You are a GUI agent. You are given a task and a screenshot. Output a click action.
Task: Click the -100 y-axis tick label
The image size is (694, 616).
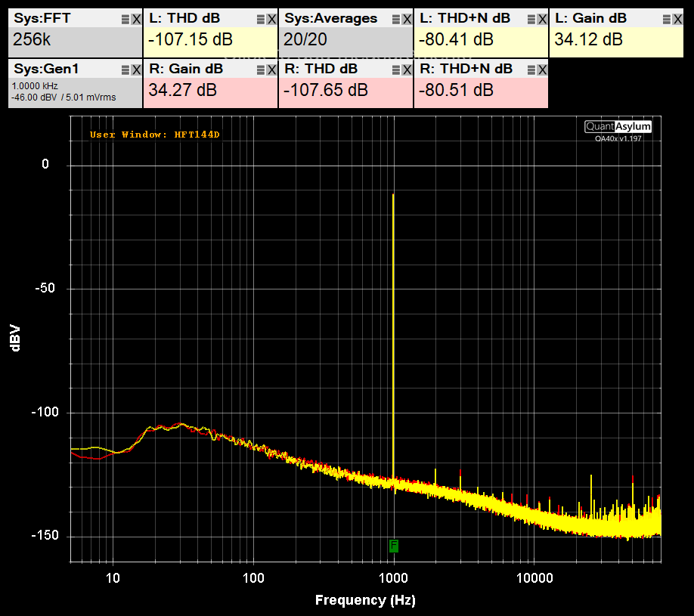[45, 412]
